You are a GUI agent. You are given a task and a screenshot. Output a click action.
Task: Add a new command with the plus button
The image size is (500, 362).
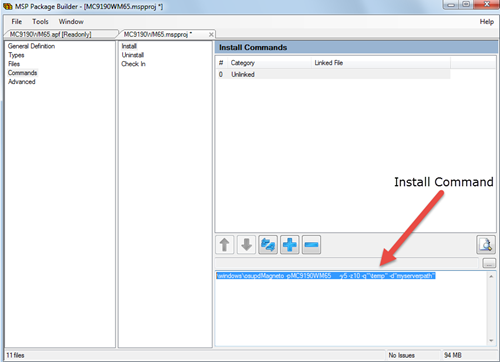[290, 245]
